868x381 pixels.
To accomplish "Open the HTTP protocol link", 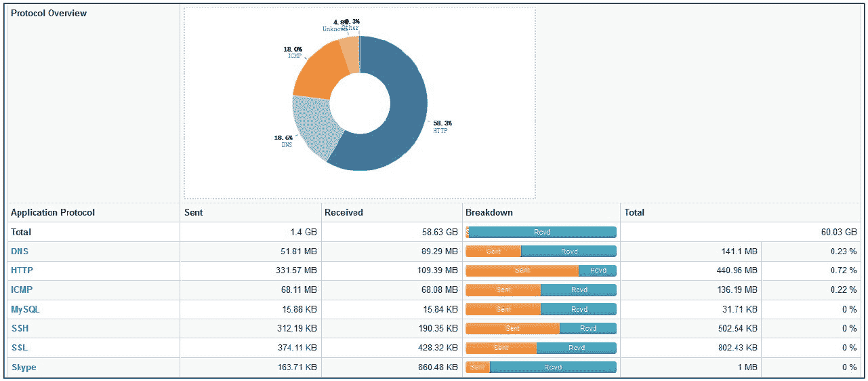I will [22, 270].
